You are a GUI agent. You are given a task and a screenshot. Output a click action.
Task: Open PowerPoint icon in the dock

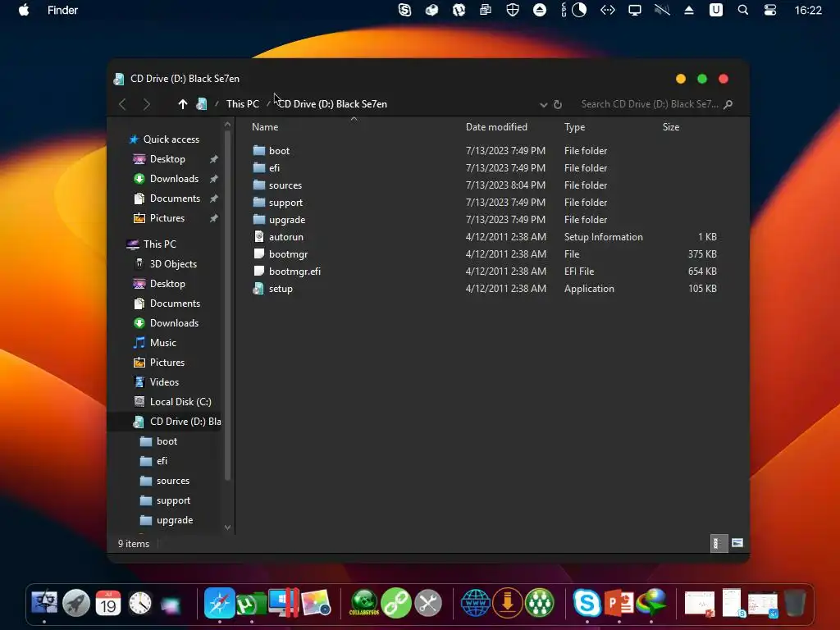point(619,604)
